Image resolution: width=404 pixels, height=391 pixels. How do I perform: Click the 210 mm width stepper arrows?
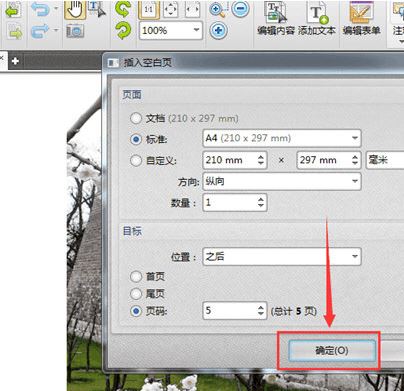(261, 160)
